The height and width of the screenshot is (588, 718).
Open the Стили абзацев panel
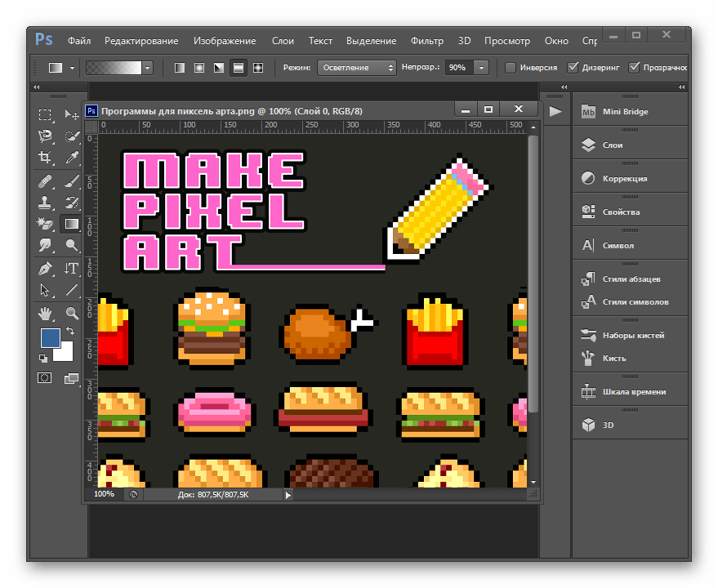pos(630,278)
